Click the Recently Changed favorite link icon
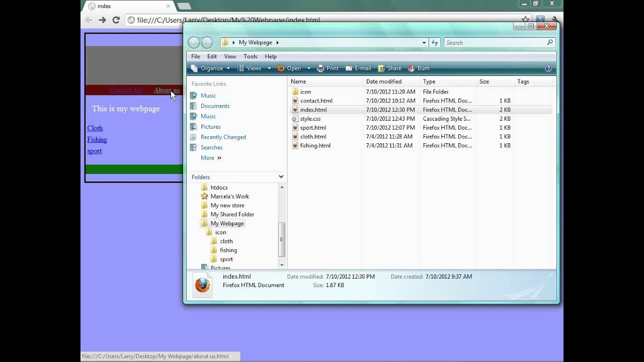 tap(193, 137)
